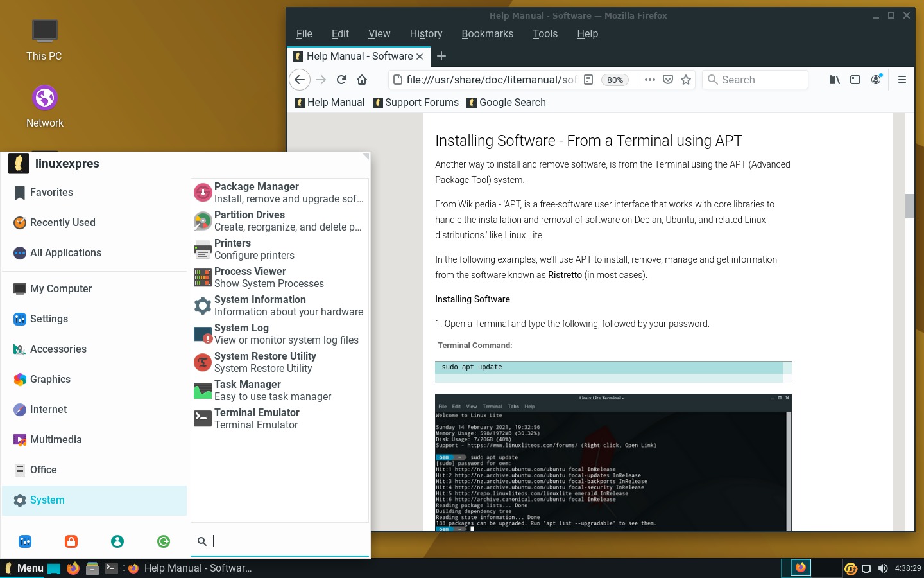Open settings manager icon at menu bottom

25,541
